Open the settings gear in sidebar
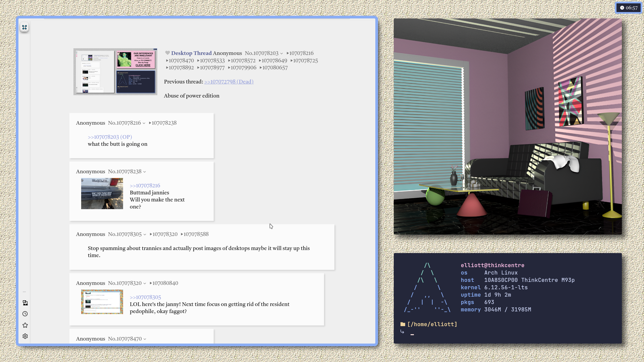The height and width of the screenshot is (362, 644). click(25, 336)
